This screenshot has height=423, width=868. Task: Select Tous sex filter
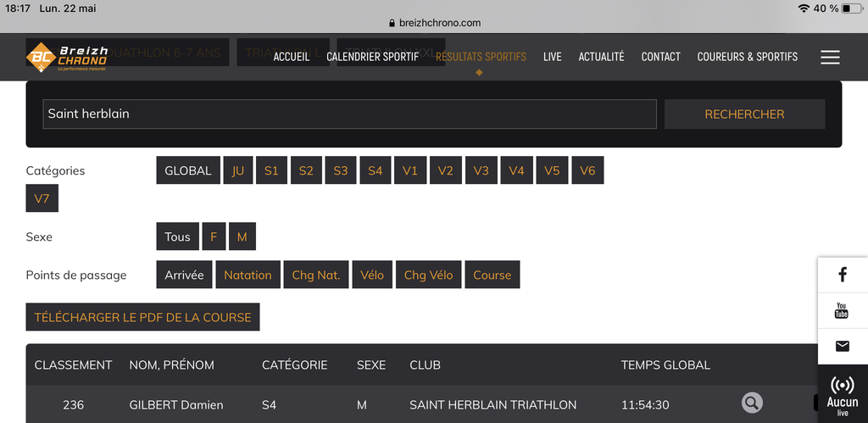pos(177,237)
